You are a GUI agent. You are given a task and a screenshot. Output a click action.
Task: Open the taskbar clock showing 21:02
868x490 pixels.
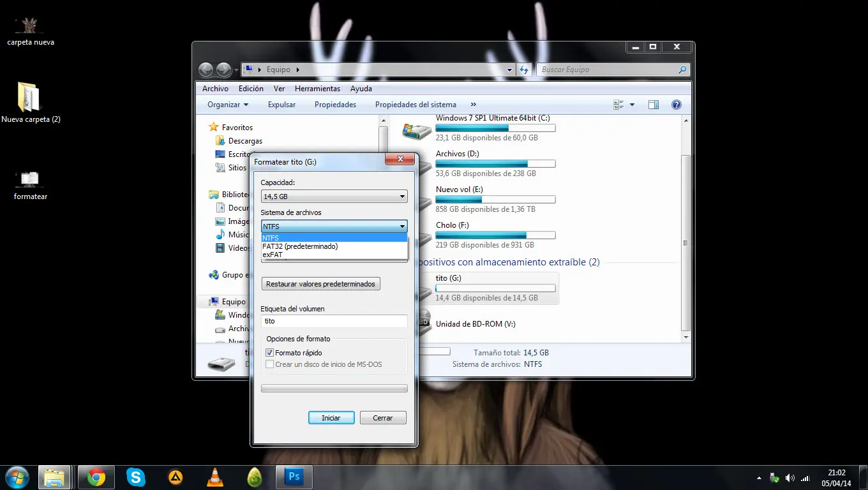point(837,478)
